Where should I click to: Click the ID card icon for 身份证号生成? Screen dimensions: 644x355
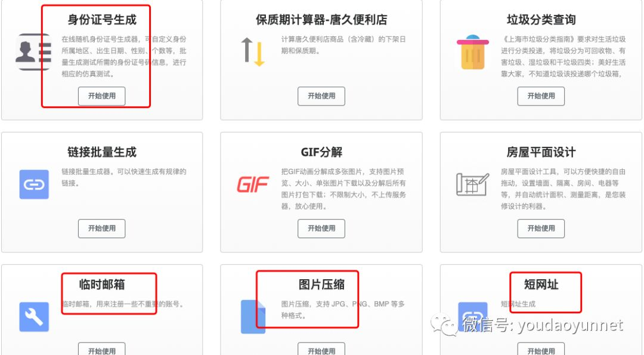33,52
